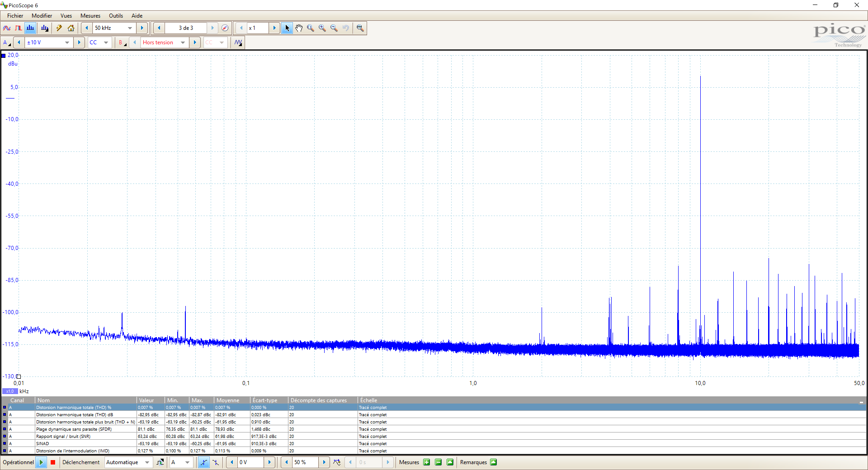Click the 0 V trigger threshold field
The image size is (868, 470).
251,462
